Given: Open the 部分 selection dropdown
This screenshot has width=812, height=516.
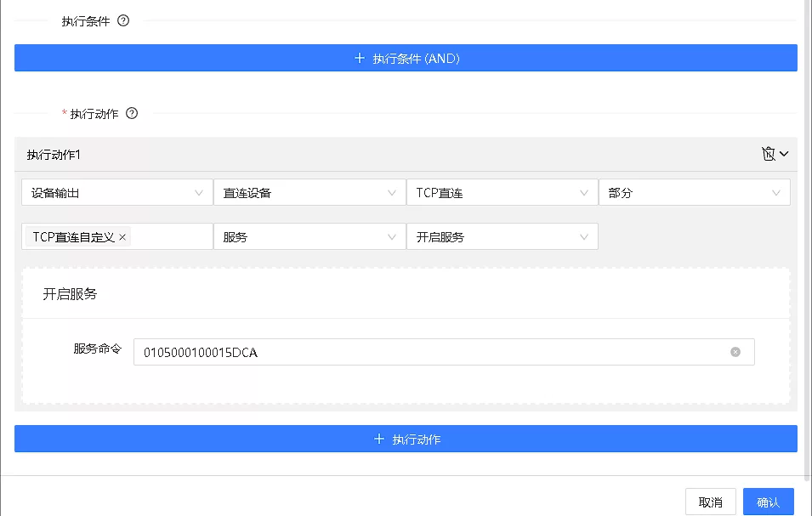Looking at the screenshot, I should (694, 193).
